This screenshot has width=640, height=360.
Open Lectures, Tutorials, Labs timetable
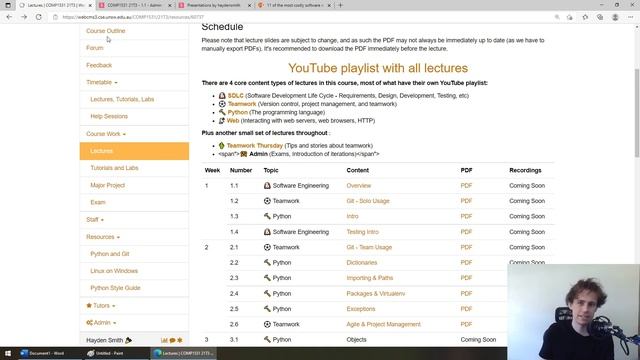(122, 100)
